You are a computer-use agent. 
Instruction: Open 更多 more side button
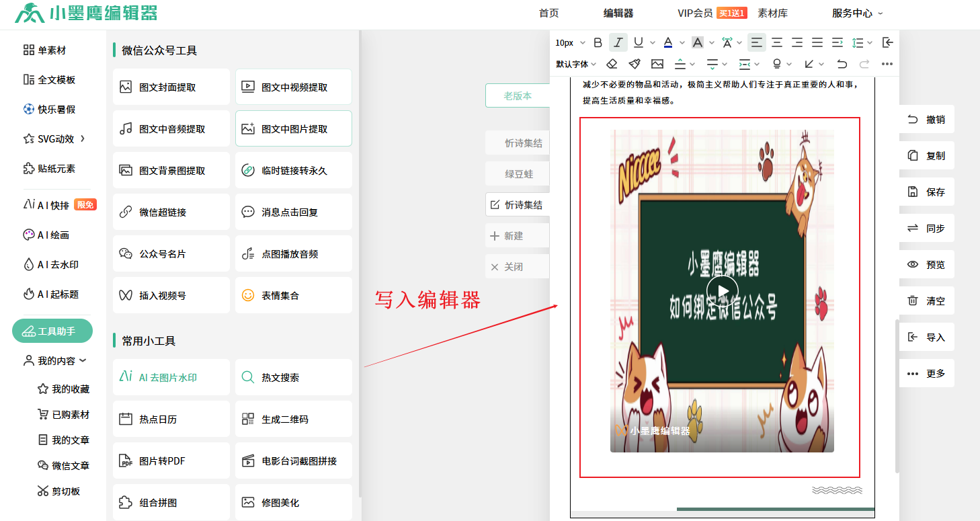(926, 373)
